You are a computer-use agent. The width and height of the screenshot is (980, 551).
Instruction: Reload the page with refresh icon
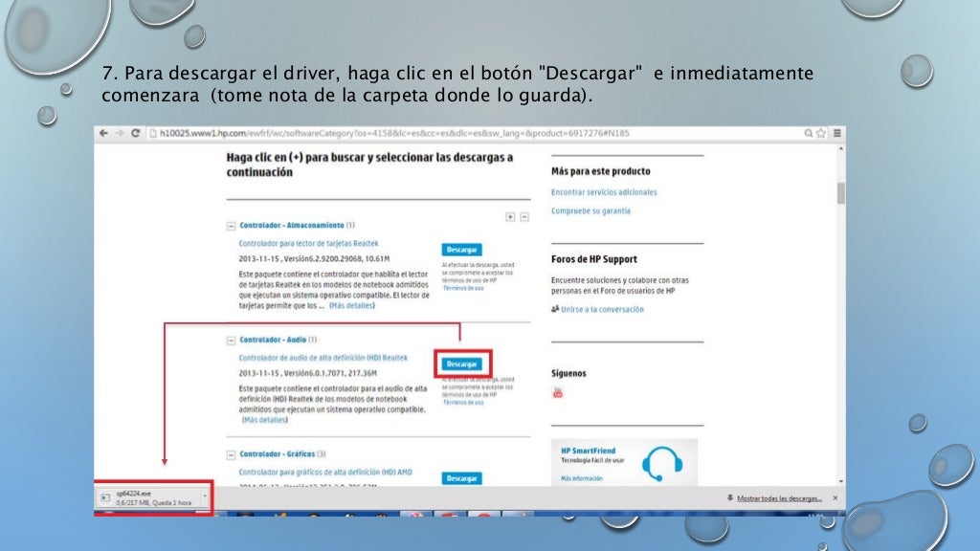point(135,133)
